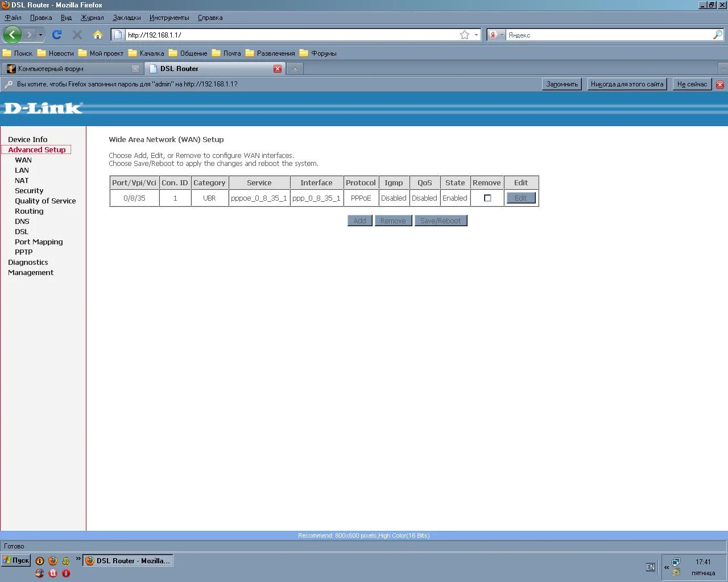Click the Add button
This screenshot has height=582, width=728.
tap(360, 221)
